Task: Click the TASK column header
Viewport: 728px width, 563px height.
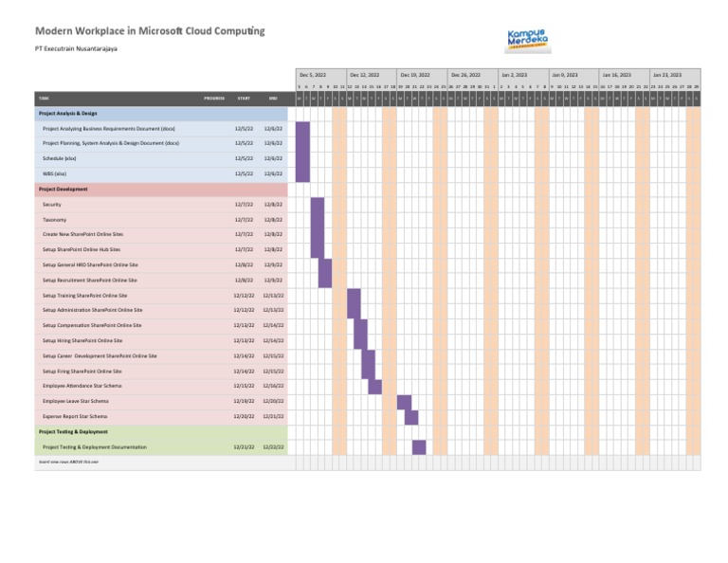Action: pyautogui.click(x=45, y=98)
